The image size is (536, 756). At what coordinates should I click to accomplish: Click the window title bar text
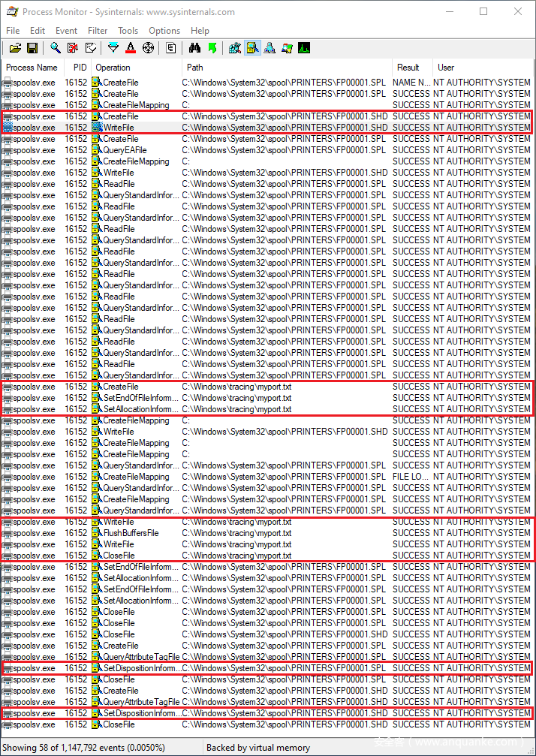pos(128,11)
